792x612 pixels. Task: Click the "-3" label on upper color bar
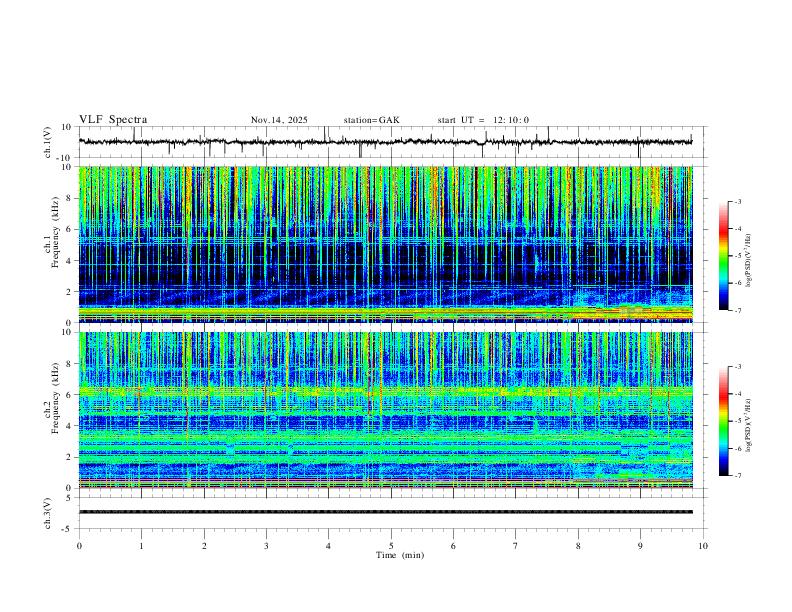pos(738,201)
